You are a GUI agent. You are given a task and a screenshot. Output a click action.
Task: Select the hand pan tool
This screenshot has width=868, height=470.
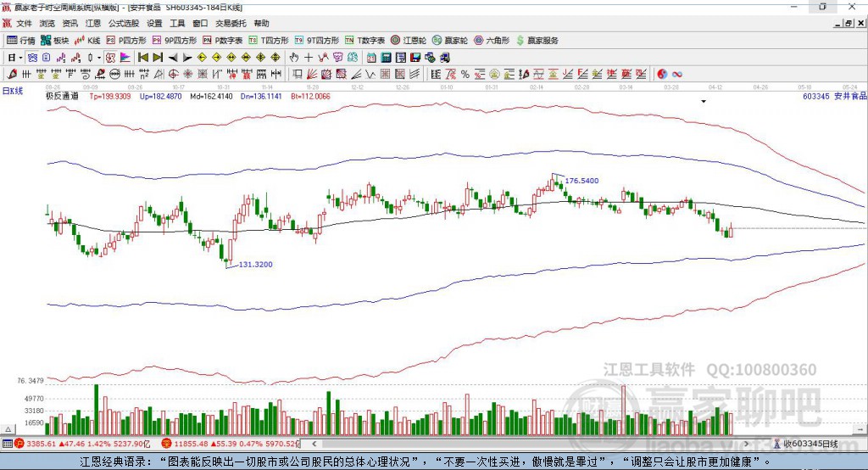294,58
